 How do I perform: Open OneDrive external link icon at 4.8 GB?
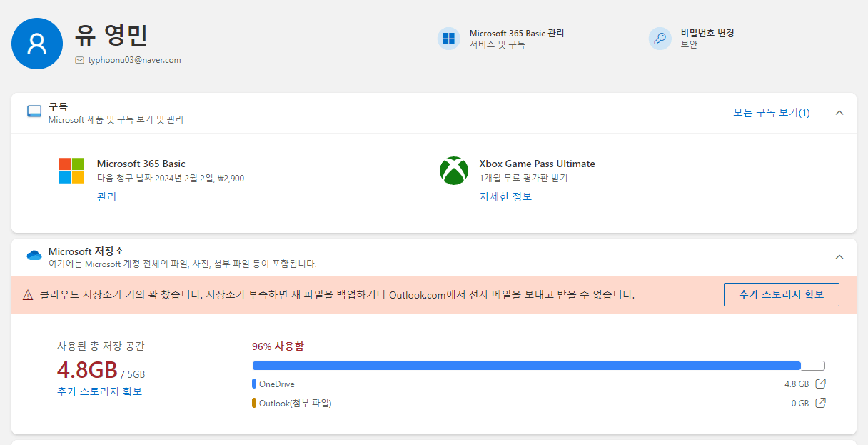(821, 384)
